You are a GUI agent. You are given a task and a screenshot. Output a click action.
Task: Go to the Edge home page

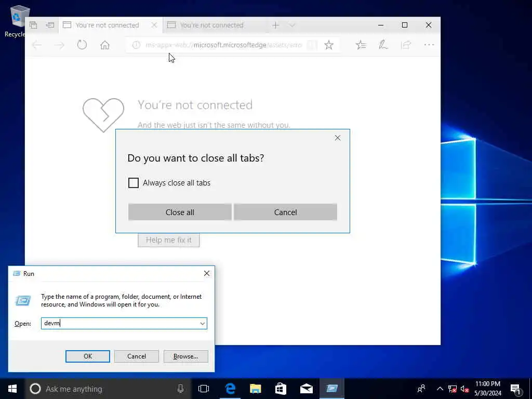pyautogui.click(x=105, y=45)
